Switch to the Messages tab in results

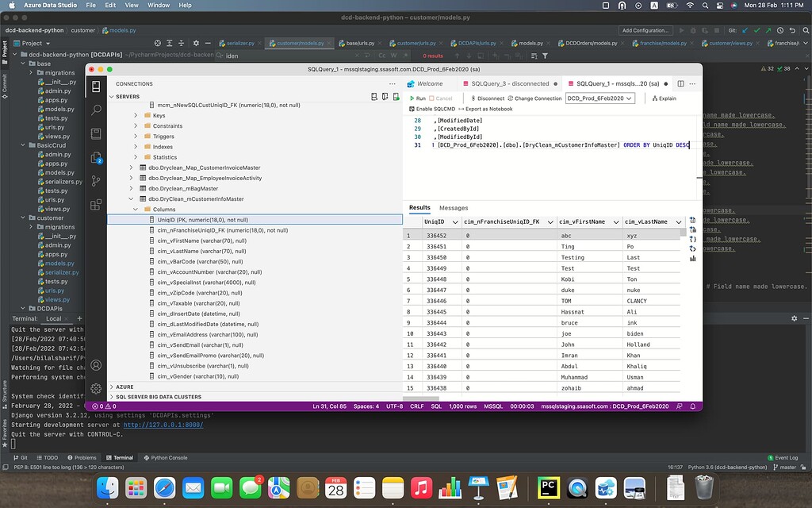pos(454,207)
